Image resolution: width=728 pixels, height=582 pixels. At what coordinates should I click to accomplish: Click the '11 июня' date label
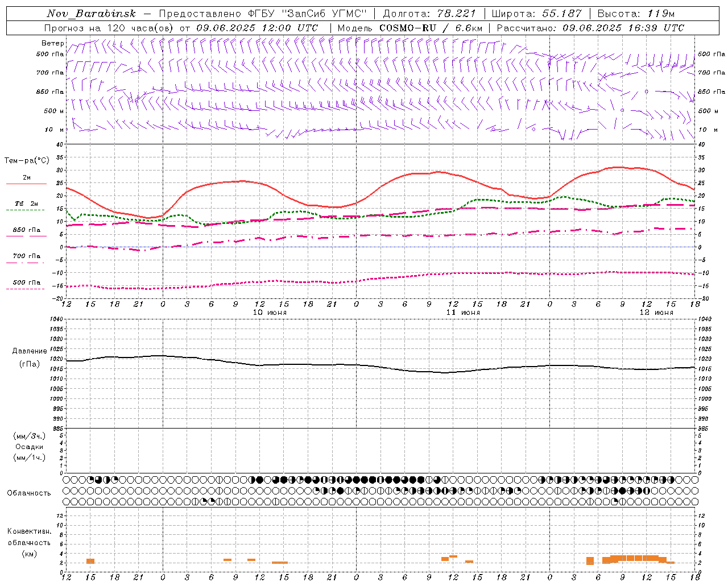tap(463, 313)
